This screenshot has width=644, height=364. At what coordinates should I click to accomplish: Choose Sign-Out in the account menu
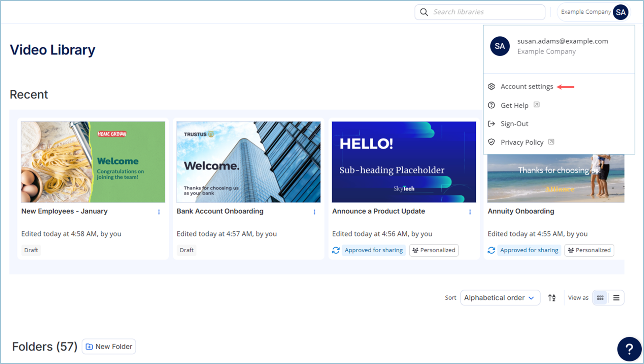pos(514,124)
